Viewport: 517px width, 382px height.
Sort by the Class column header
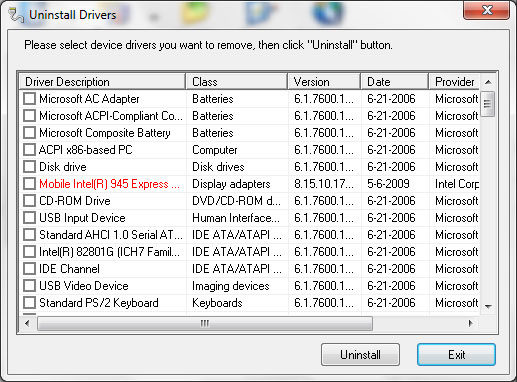click(236, 82)
